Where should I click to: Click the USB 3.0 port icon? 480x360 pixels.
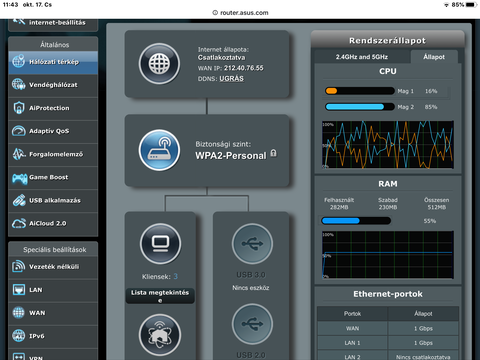point(252,244)
